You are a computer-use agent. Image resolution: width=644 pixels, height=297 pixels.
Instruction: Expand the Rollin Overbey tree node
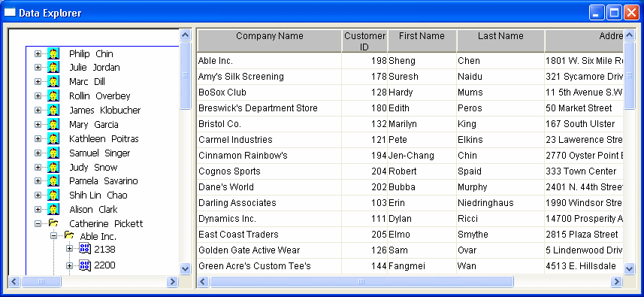(x=38, y=95)
